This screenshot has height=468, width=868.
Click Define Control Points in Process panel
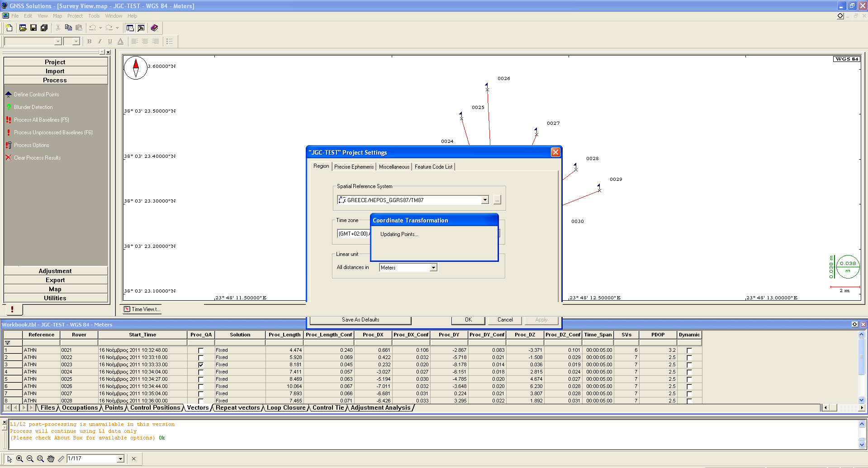pos(36,95)
